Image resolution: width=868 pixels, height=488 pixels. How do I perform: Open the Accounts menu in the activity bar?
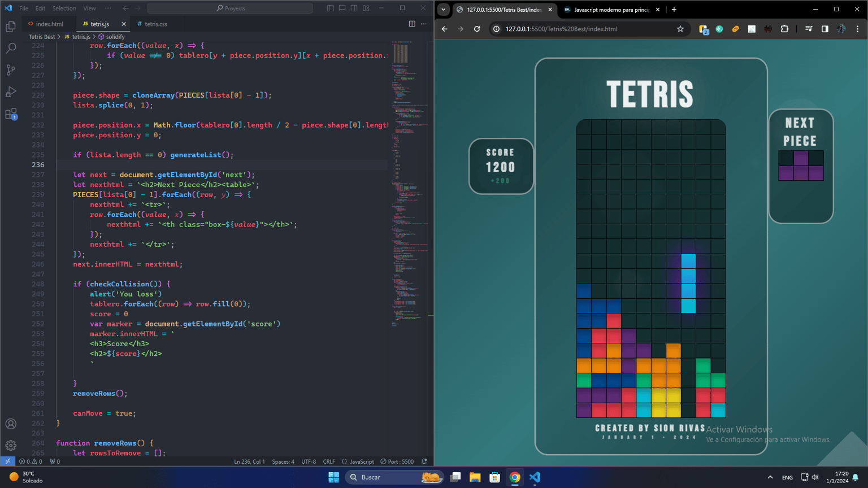click(x=11, y=424)
